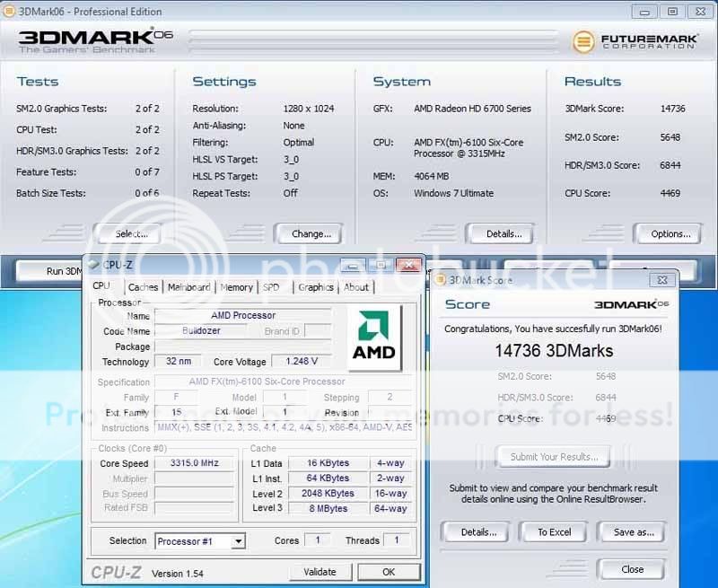718x588 pixels.
Task: Click Options... button under Results
Action: point(668,234)
